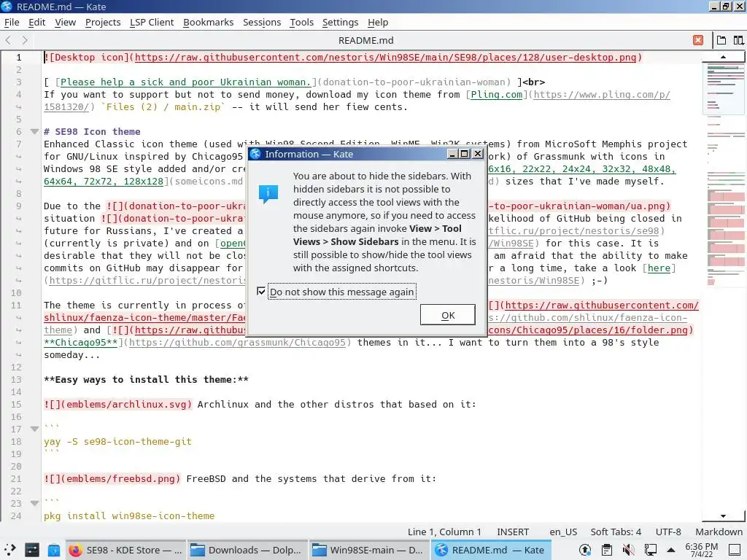Go to next tab with forward arrow
Image resolution: width=747 pixels, height=560 pixels.
(x=25, y=41)
